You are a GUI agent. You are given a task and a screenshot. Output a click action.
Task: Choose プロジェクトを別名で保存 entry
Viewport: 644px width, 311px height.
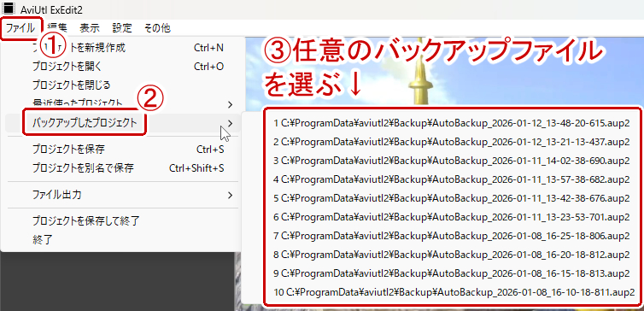(x=122, y=168)
